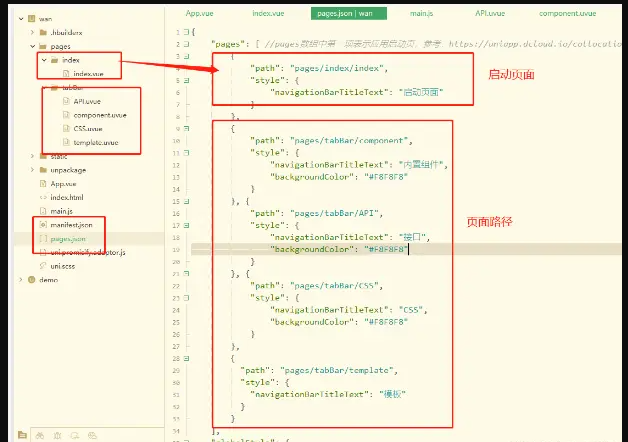Click the .hbuilderx folder icon

(43, 32)
